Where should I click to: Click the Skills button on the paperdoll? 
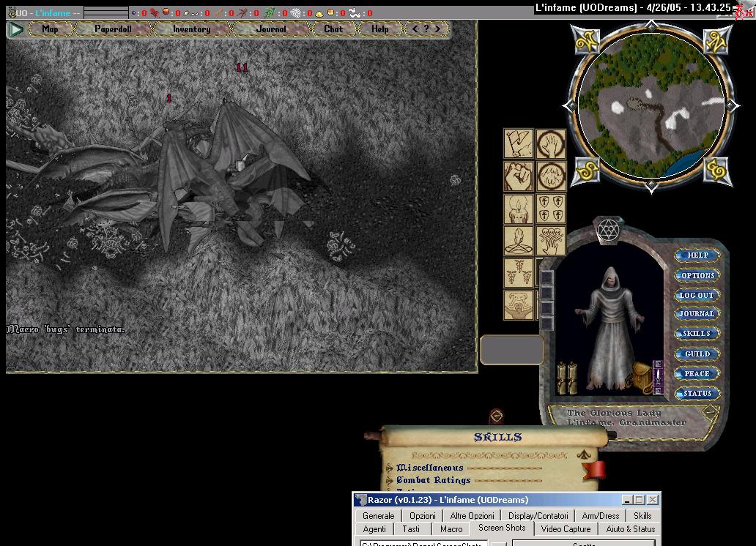pos(697,333)
